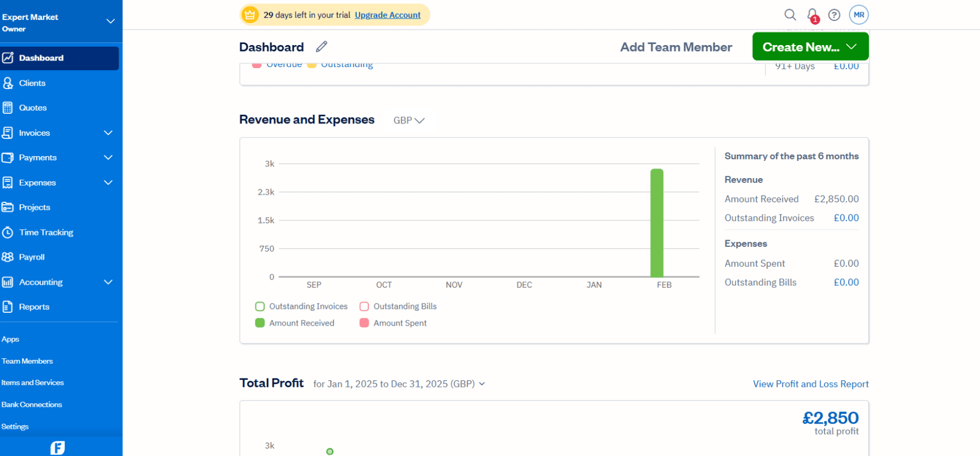Expand the Payments submenu chevron

[108, 157]
